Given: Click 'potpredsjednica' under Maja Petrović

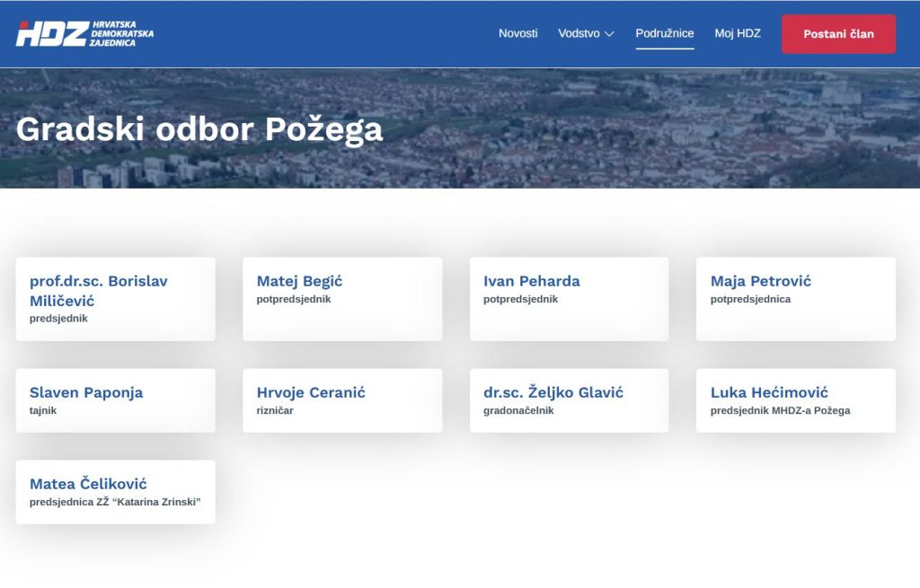Looking at the screenshot, I should 751,299.
